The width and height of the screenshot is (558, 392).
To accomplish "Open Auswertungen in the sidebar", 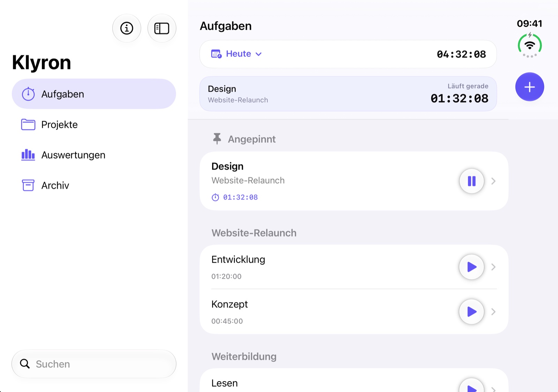I will [x=94, y=155].
